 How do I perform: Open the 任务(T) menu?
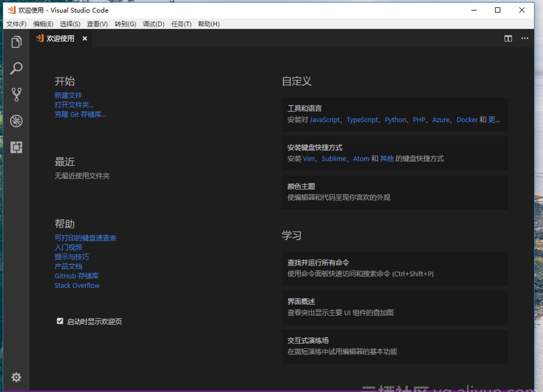click(181, 24)
